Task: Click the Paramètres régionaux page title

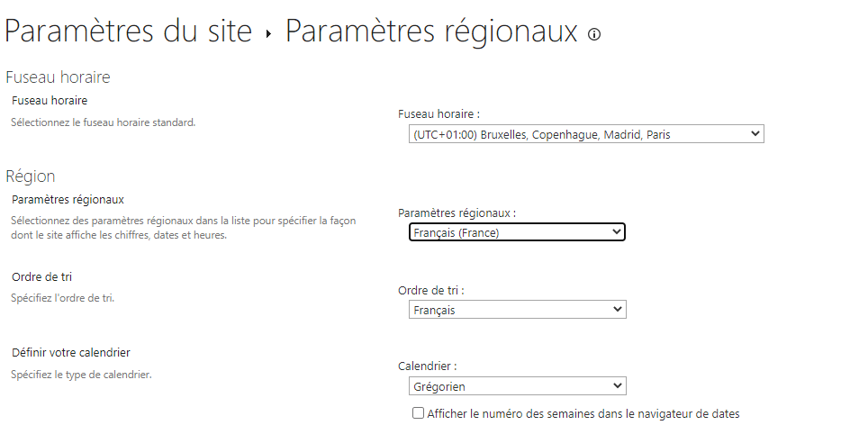Action: pos(431,31)
